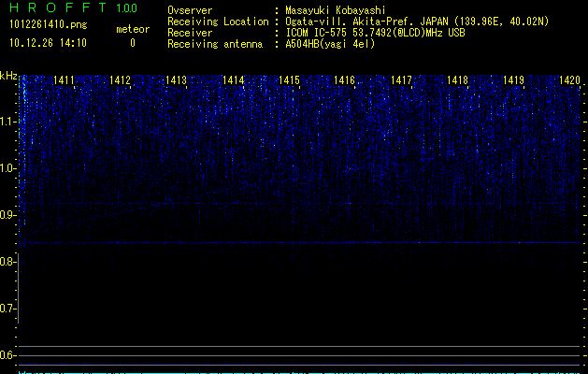Click the 1.1 frequency axis label
The height and width of the screenshot is (374, 588).
tap(7, 122)
